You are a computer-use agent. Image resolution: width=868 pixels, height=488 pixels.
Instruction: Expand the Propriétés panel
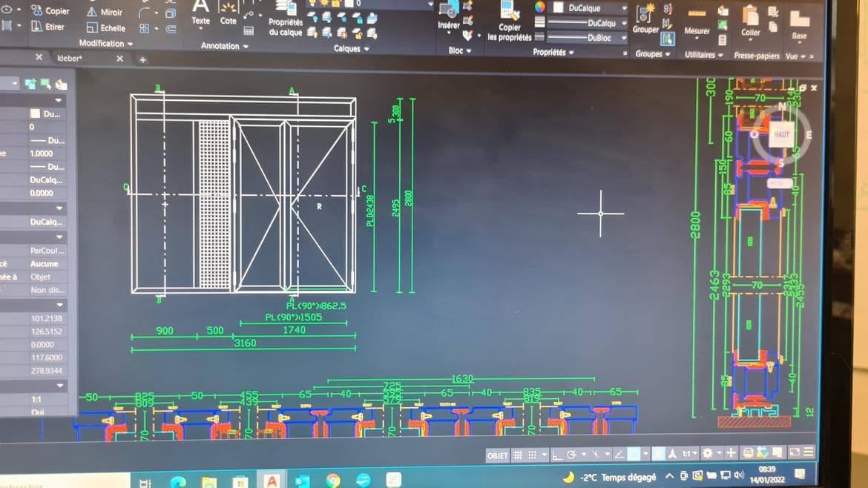tap(553, 52)
